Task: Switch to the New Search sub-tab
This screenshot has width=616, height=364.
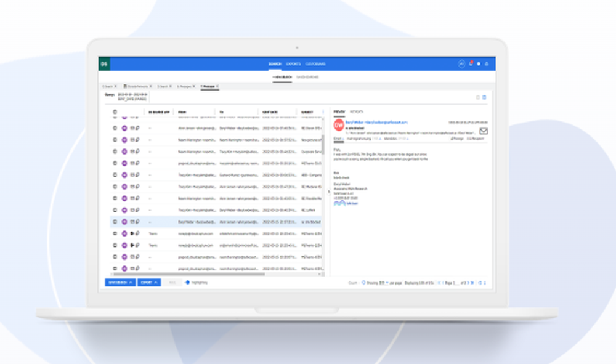Action: 282,77
